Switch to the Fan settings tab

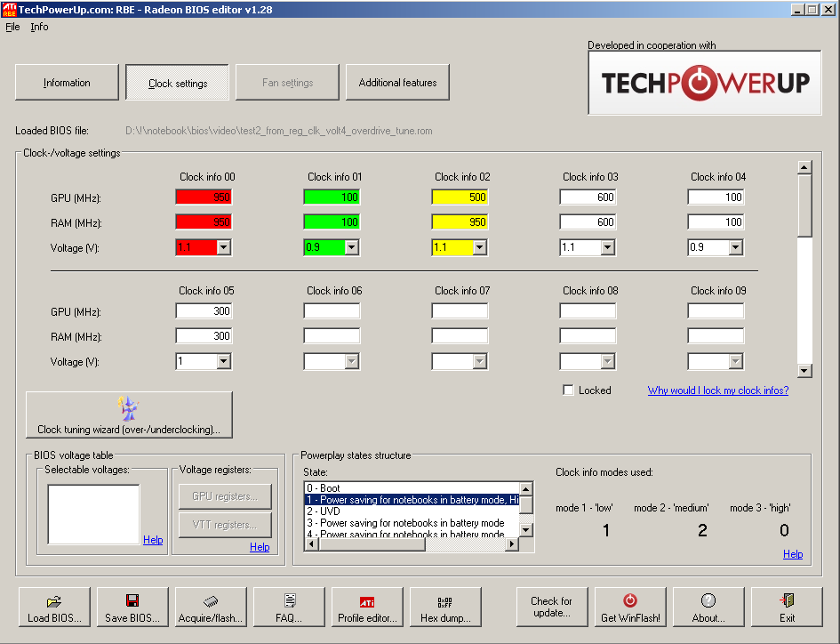coord(288,83)
